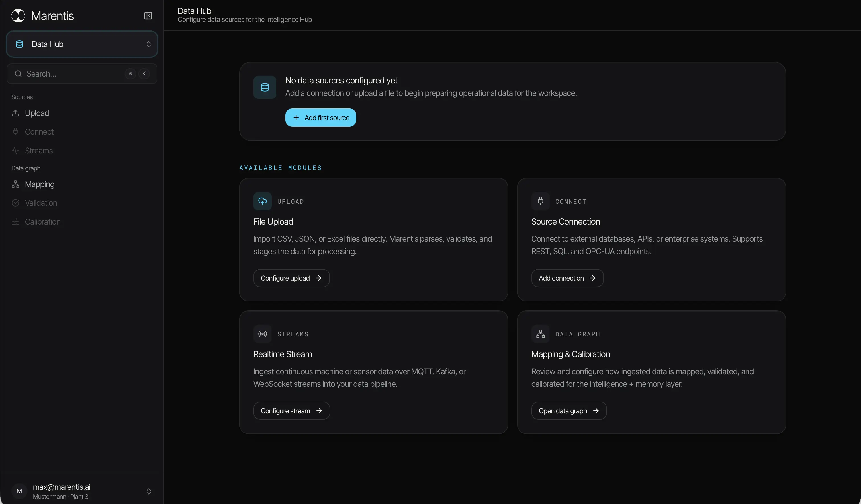
Task: Go to Validation in the sidebar
Action: tap(82, 203)
